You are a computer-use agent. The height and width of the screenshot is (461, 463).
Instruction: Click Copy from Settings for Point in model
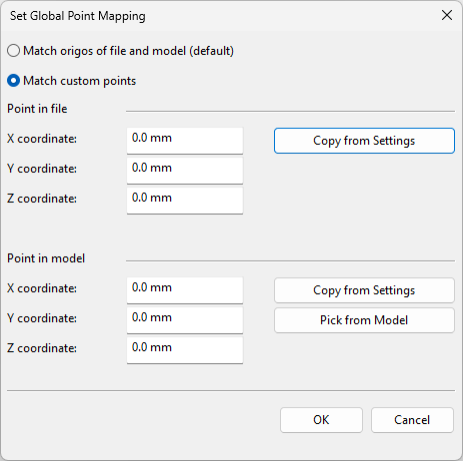click(x=364, y=290)
